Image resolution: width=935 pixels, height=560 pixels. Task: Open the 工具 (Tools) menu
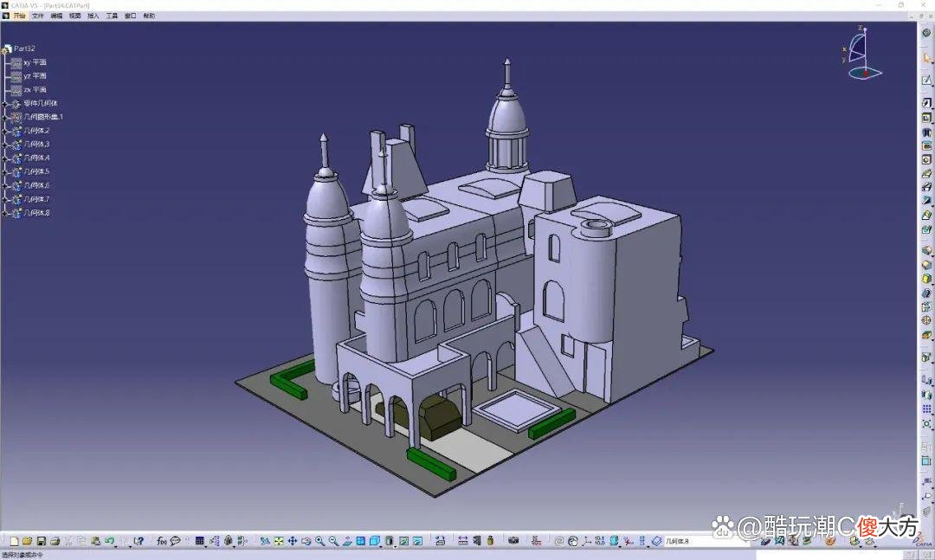(x=112, y=16)
